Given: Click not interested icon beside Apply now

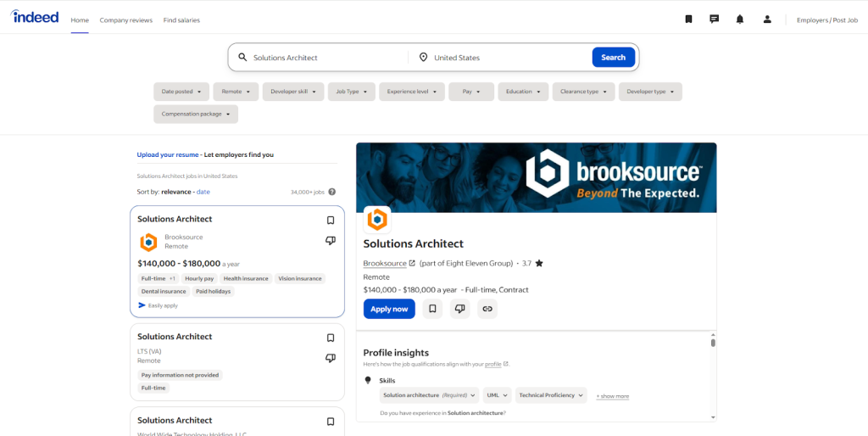Looking at the screenshot, I should coord(459,309).
